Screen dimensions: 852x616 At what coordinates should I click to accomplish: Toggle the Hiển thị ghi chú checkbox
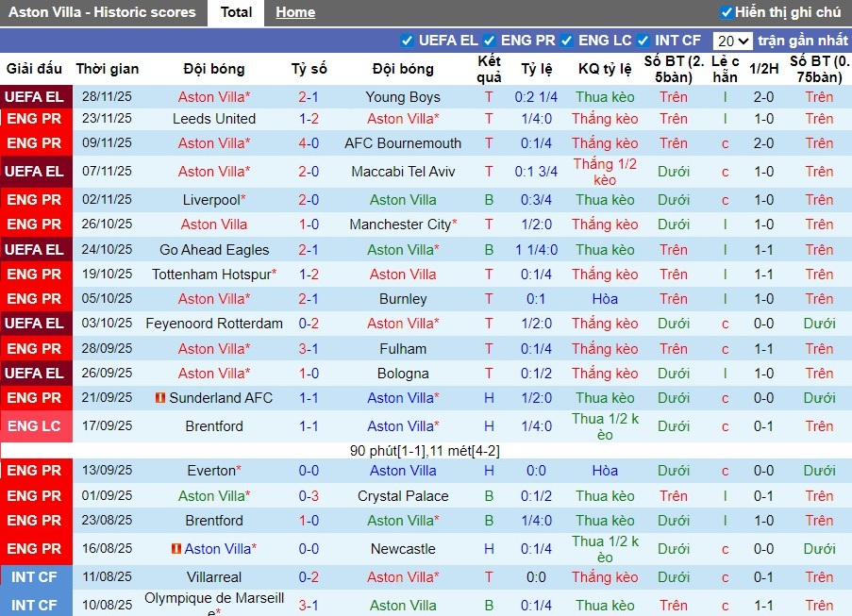pyautogui.click(x=727, y=12)
